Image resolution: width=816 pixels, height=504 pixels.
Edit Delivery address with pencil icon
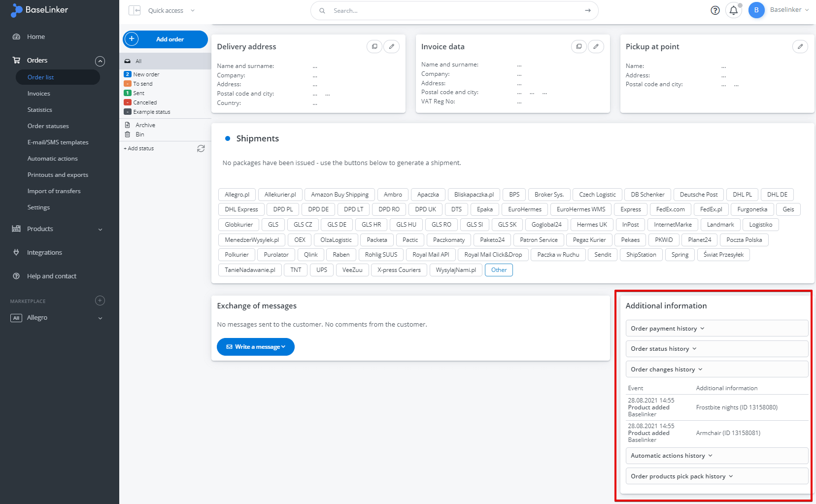(392, 46)
